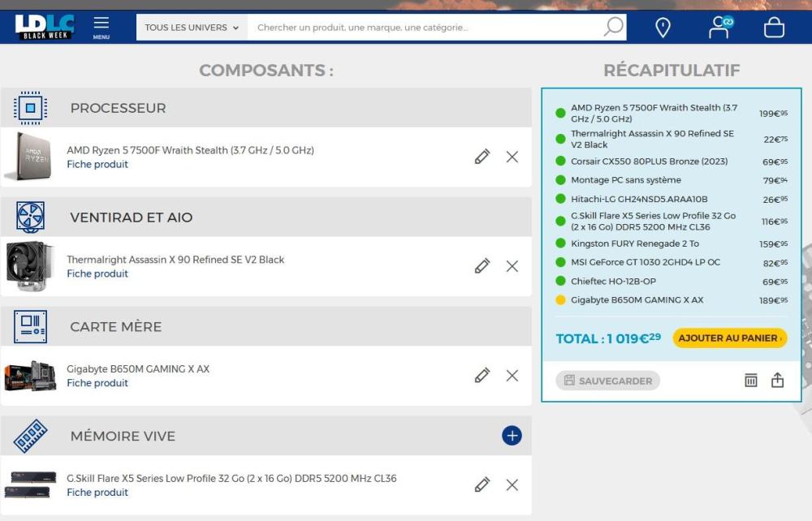The height and width of the screenshot is (521, 812).
Task: Open Fiche produit for G.Skill Flare X5
Action: pyautogui.click(x=97, y=493)
